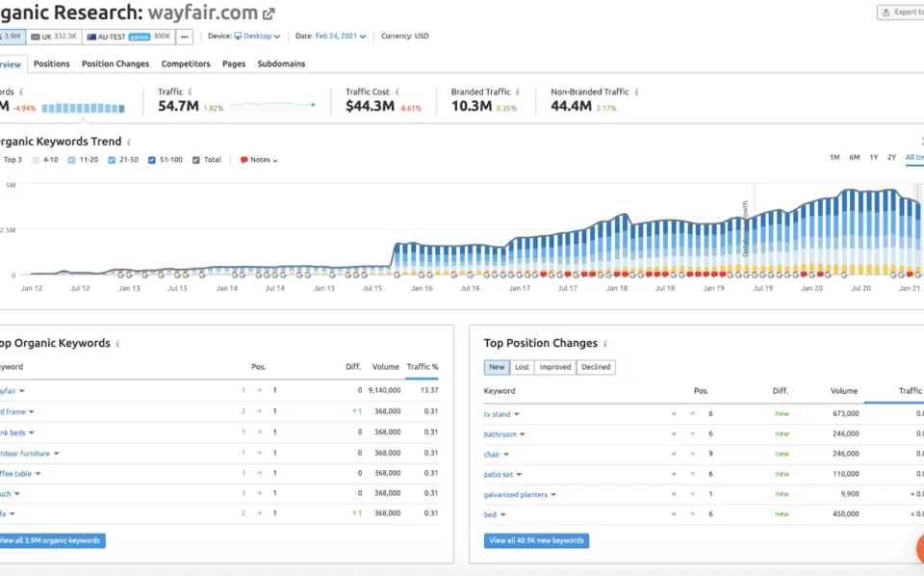This screenshot has height=576, width=924.
Task: Click the UK flag database icon
Action: pos(36,37)
